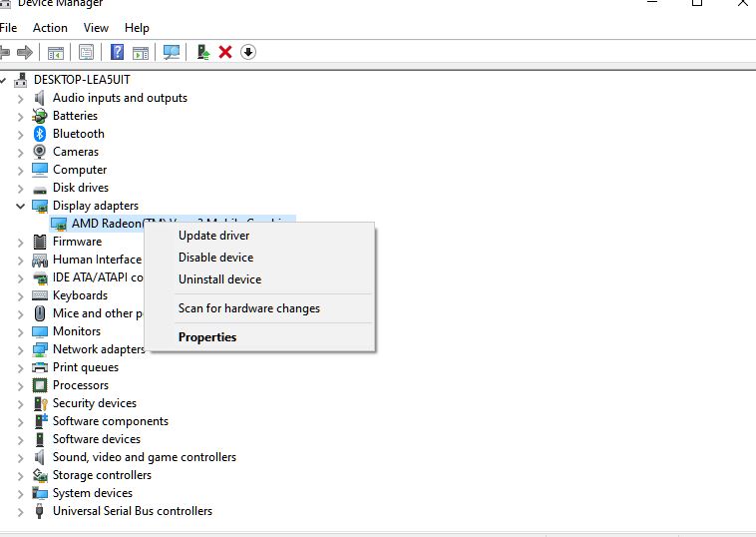Click the Bluetooth device icon
Viewport: 756px width, 537px height.
40,134
